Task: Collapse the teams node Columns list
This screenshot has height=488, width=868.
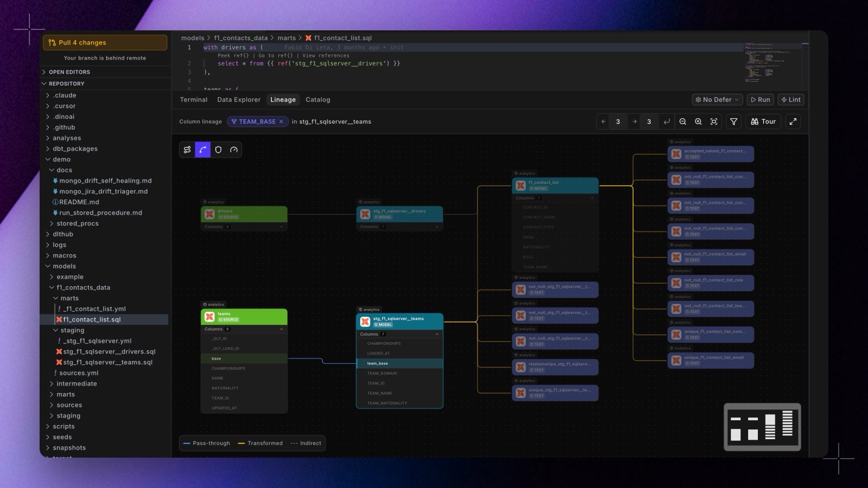Action: pyautogui.click(x=282, y=329)
